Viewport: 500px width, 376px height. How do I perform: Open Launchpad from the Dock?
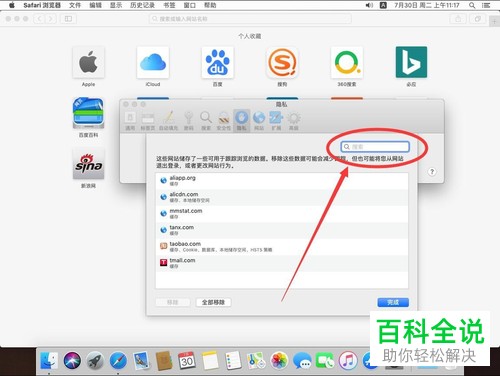click(95, 361)
